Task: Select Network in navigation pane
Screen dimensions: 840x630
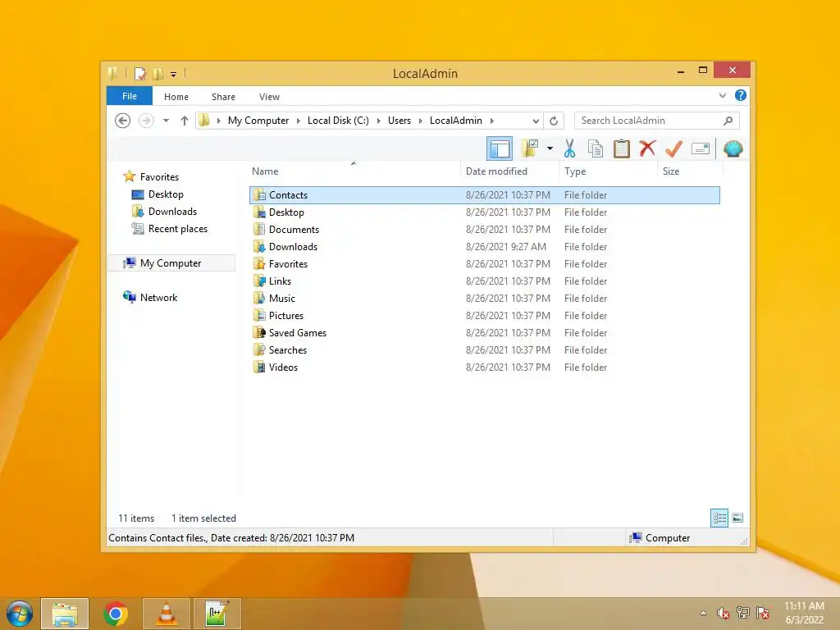Action: pos(158,297)
